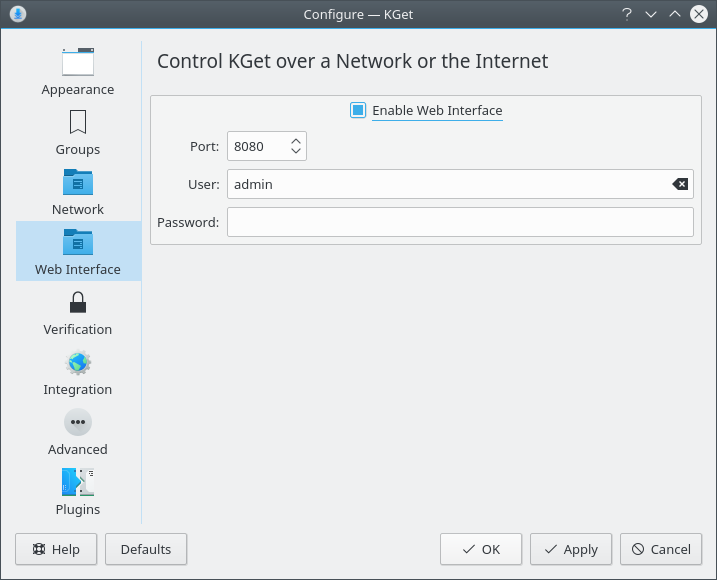Click into the Password field
The height and width of the screenshot is (580, 717).
460,222
